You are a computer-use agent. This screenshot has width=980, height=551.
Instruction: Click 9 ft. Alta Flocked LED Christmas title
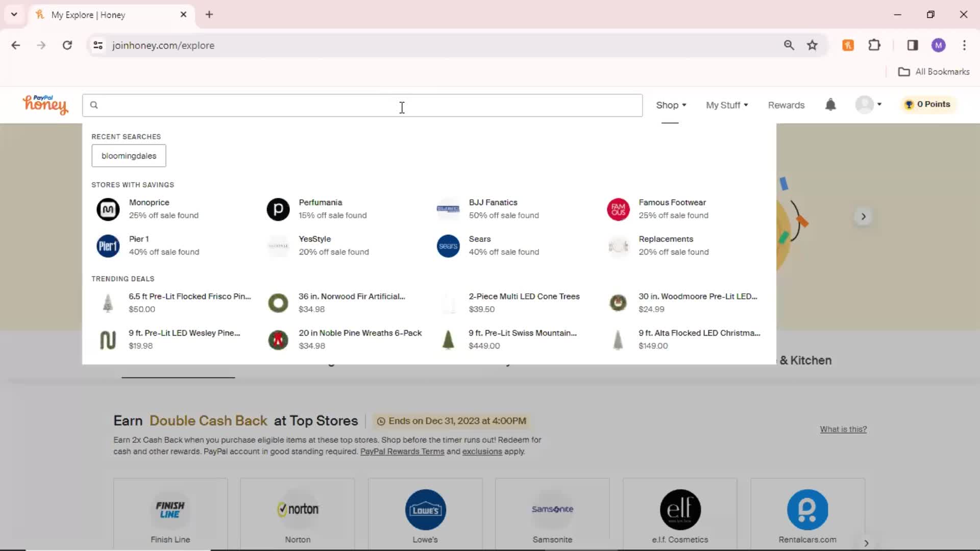click(x=699, y=333)
